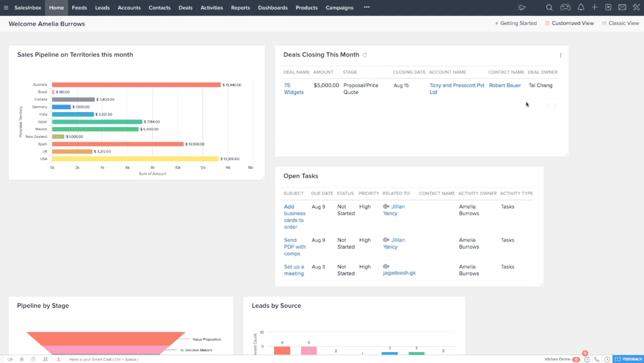
Task: Go to next page of deals
Action: click(x=555, y=106)
